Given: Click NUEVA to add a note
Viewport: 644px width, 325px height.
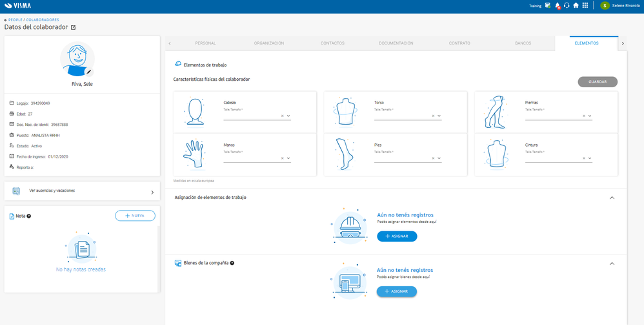Looking at the screenshot, I should 135,216.
